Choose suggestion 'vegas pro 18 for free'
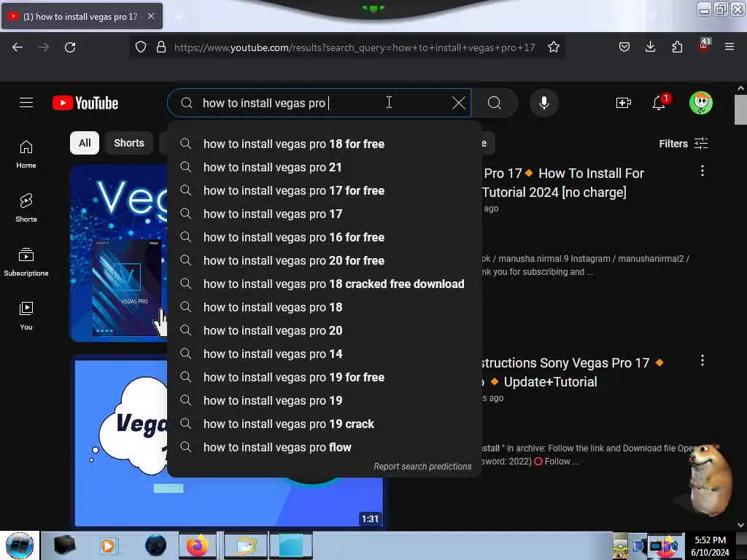 324,144
